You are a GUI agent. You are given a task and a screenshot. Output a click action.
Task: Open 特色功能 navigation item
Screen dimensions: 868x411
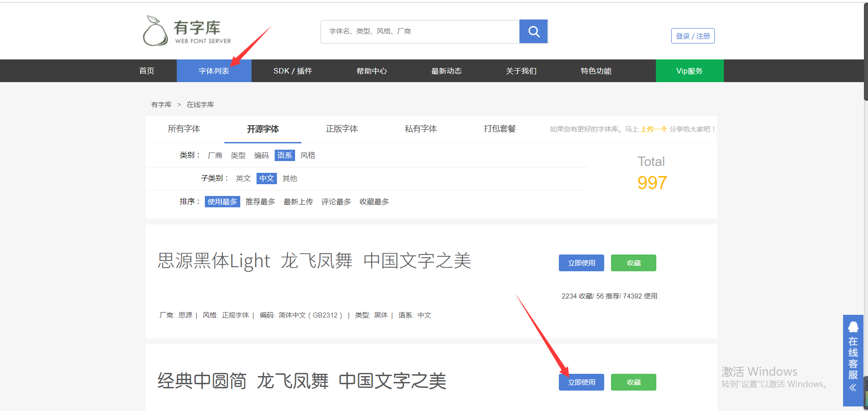click(596, 71)
